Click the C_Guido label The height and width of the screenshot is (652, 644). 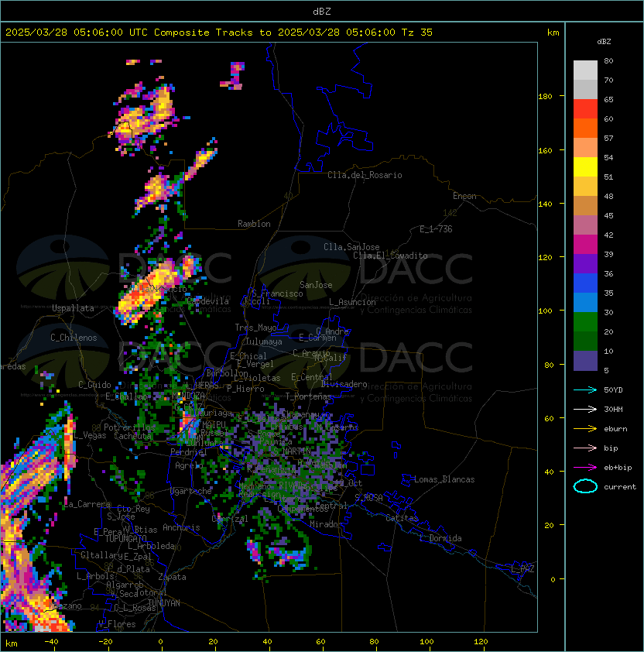(x=94, y=385)
